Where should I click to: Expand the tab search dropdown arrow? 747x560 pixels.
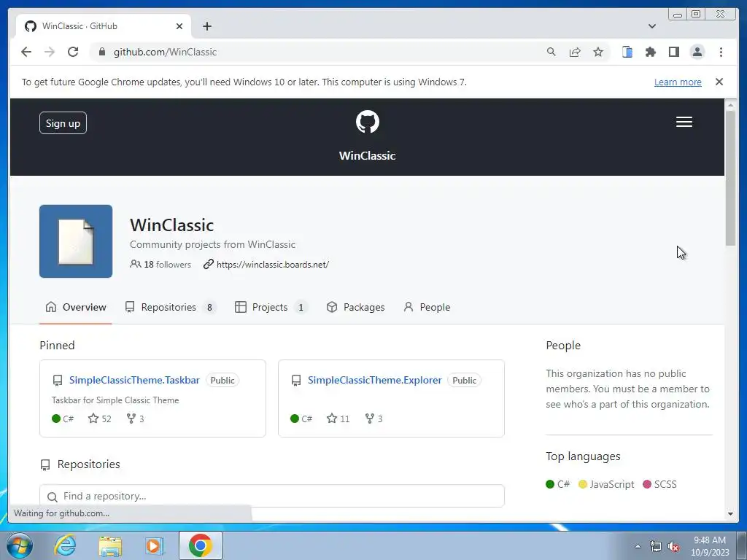[652, 26]
